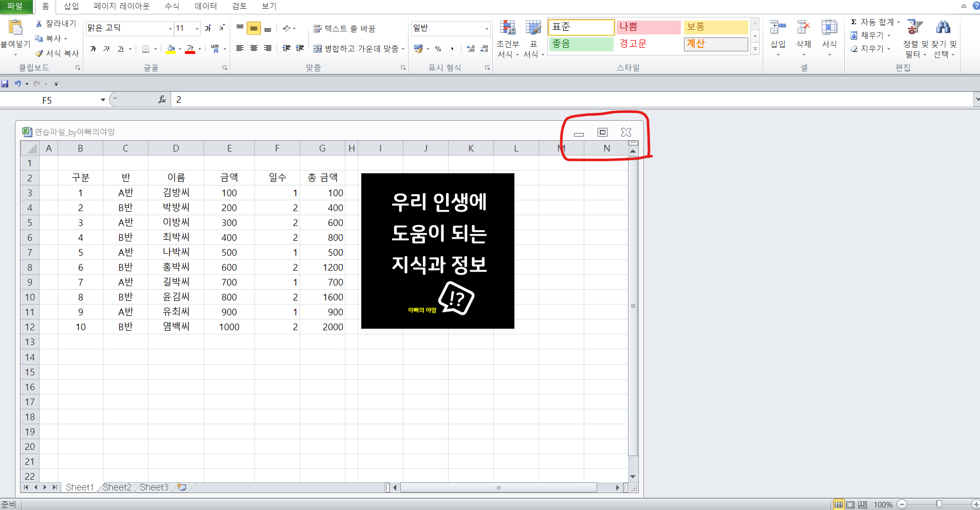
Task: Click the decrease decimal icon
Action: point(484,49)
